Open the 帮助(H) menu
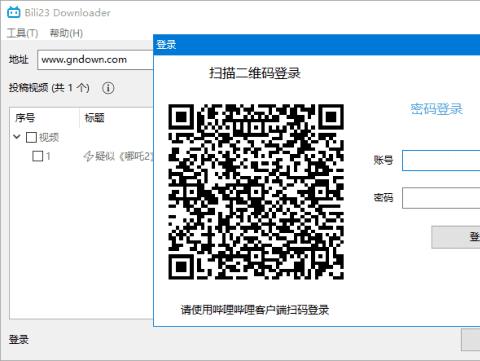 [66, 33]
